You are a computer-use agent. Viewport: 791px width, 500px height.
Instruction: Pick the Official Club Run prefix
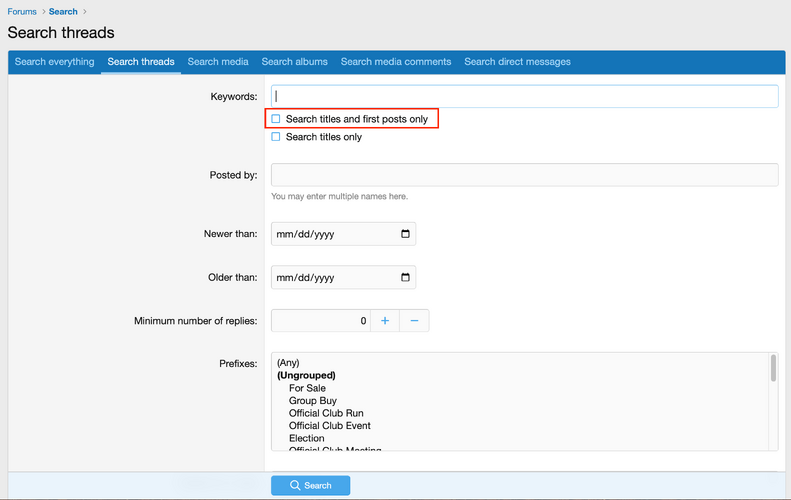point(326,413)
